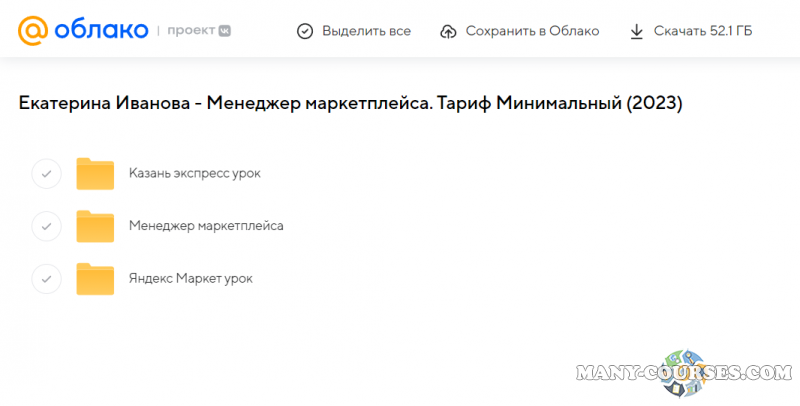
Task: Click the cloud upload save icon
Action: pos(448,31)
